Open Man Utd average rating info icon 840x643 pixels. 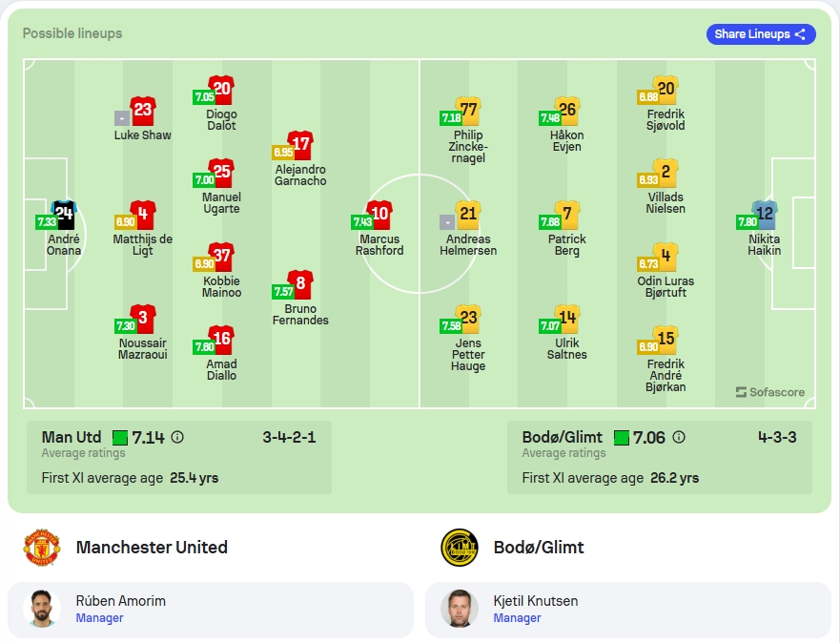coord(177,437)
